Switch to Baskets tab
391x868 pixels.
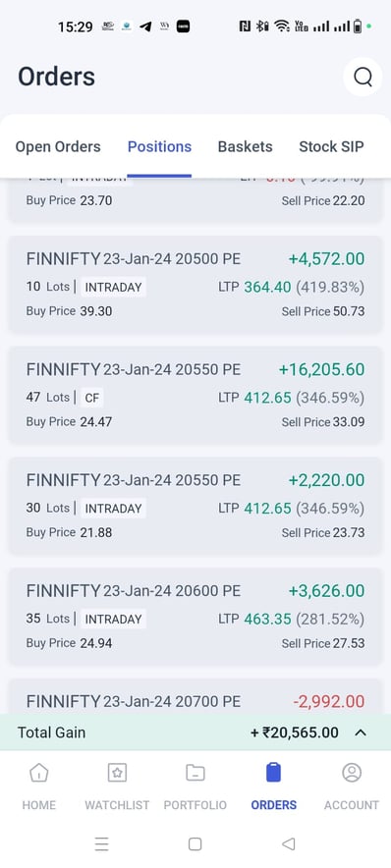[246, 146]
